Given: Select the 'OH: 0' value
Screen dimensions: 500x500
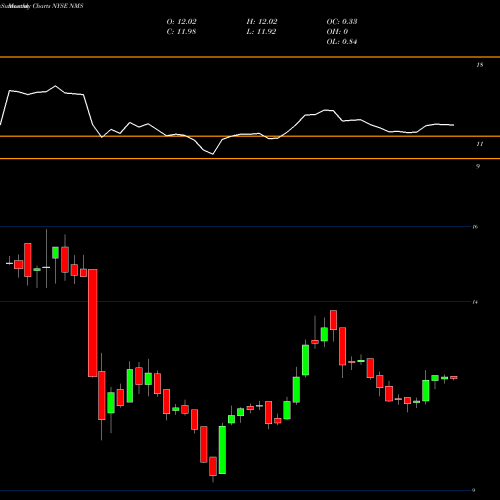Looking at the screenshot, I should pyautogui.click(x=337, y=32).
